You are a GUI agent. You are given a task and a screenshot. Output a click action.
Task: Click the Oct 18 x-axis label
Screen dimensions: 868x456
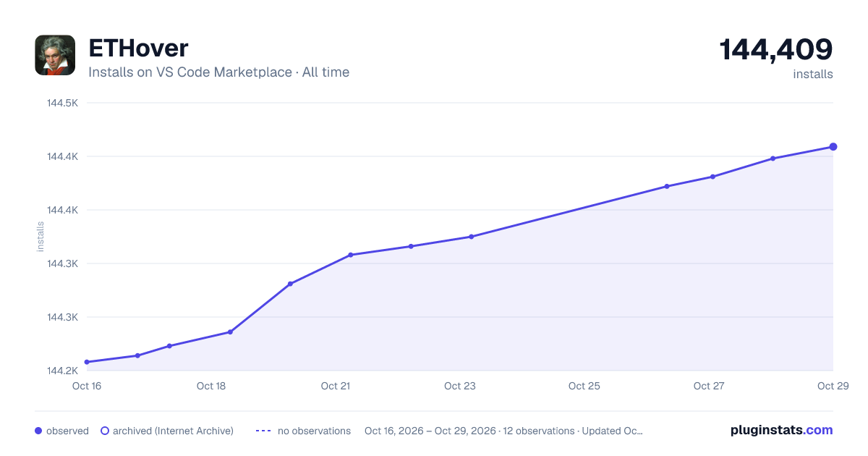tap(211, 386)
